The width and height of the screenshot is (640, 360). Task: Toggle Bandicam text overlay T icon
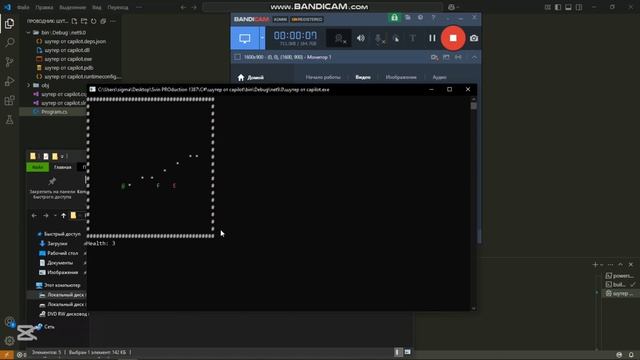pyautogui.click(x=413, y=38)
